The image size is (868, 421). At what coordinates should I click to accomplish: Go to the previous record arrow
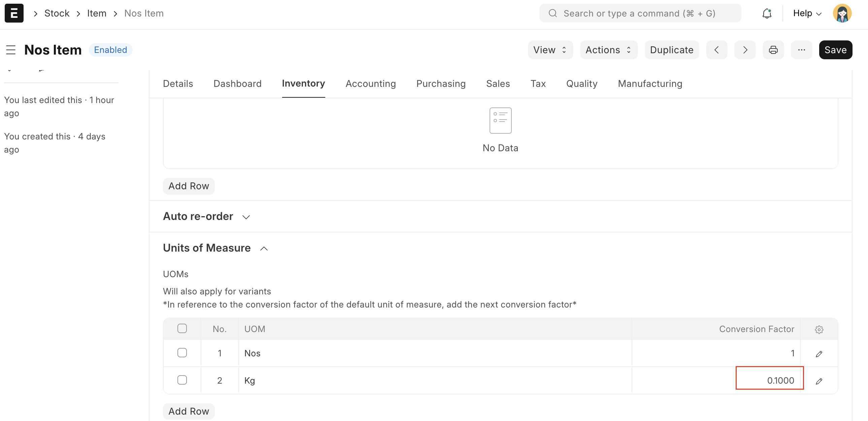pyautogui.click(x=716, y=50)
